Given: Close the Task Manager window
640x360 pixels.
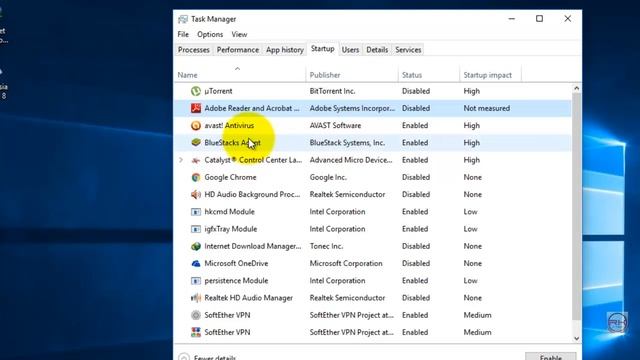Looking at the screenshot, I should 567,19.
